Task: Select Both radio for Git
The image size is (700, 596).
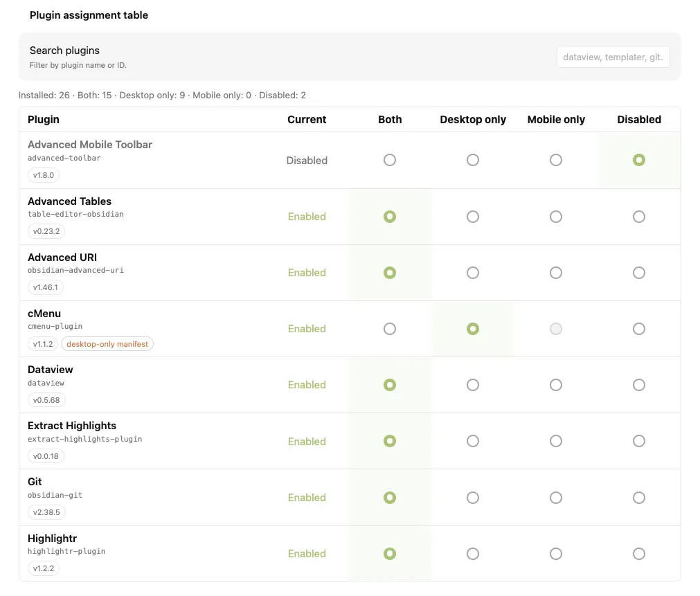Action: click(390, 498)
